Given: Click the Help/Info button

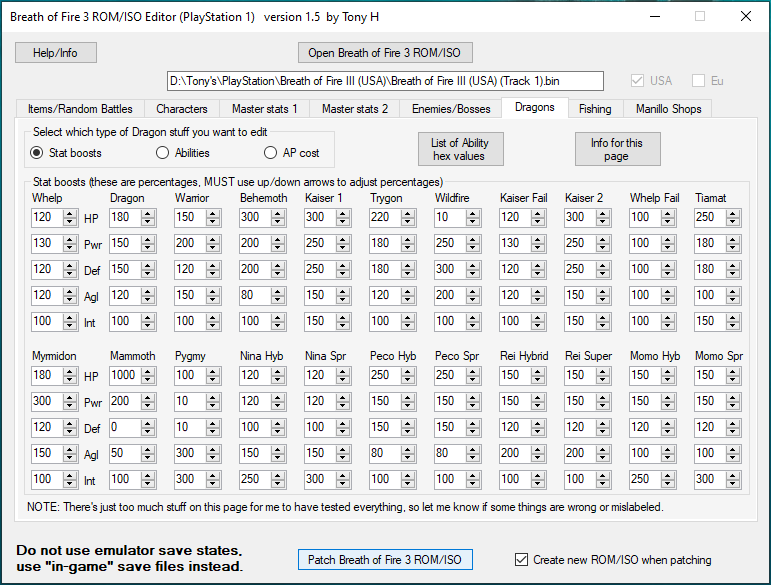Looking at the screenshot, I should pyautogui.click(x=55, y=53).
